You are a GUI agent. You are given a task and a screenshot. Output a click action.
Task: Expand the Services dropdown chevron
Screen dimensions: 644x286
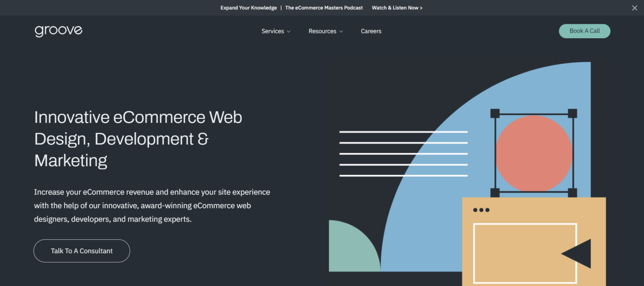click(288, 32)
